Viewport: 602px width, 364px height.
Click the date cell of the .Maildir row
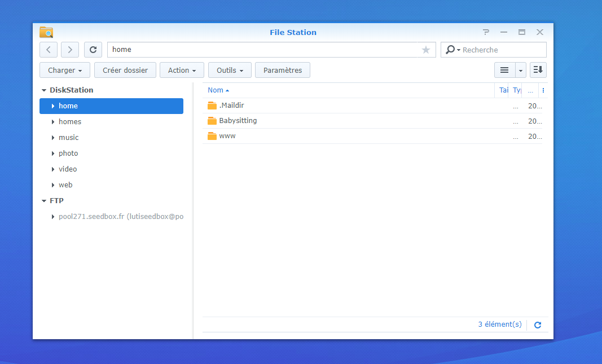(535, 106)
